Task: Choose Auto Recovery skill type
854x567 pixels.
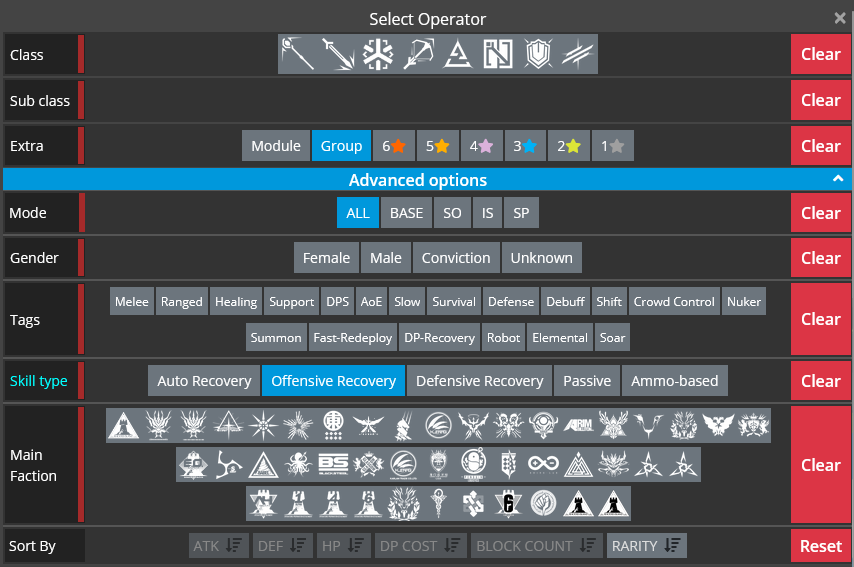Action: pyautogui.click(x=204, y=381)
